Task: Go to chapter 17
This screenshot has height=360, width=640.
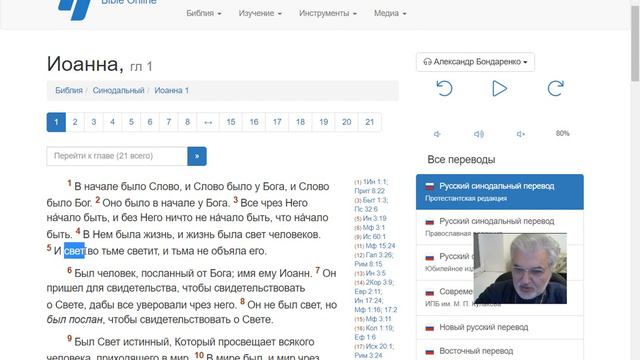Action: [277, 122]
